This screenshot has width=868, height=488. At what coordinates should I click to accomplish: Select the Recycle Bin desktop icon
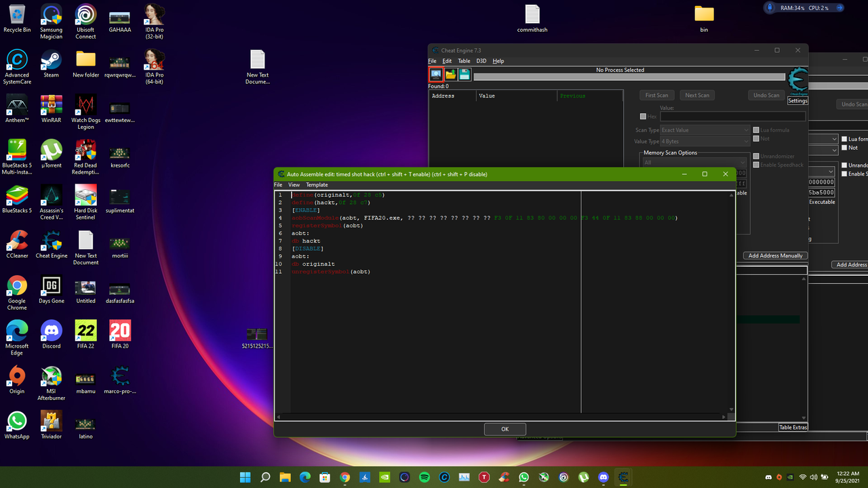(x=17, y=19)
